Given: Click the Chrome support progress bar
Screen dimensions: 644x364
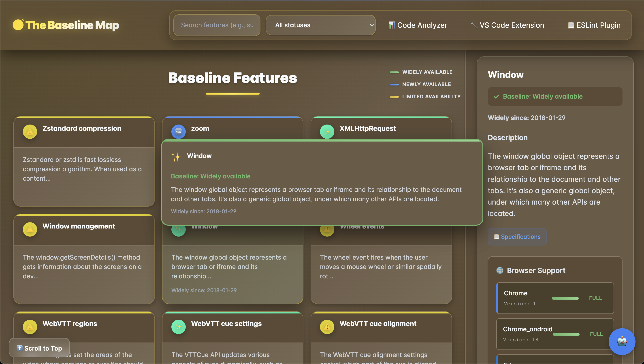Looking at the screenshot, I should pos(565,298).
